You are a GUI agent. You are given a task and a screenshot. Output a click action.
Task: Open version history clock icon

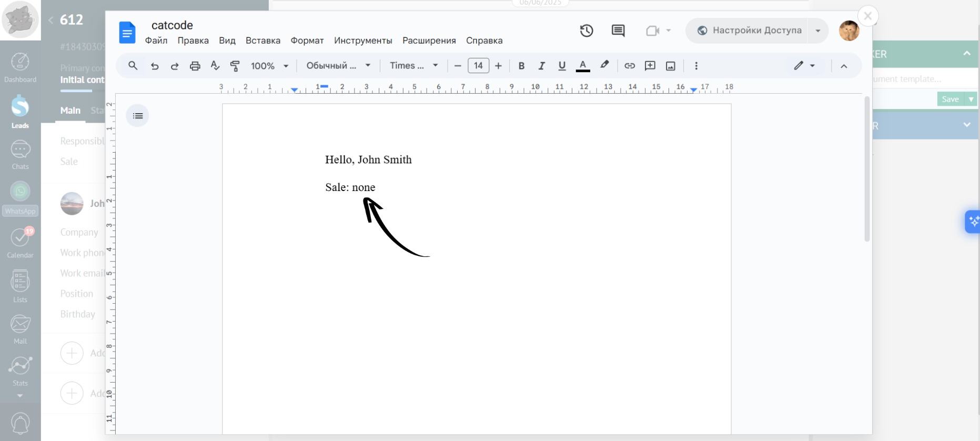tap(587, 31)
